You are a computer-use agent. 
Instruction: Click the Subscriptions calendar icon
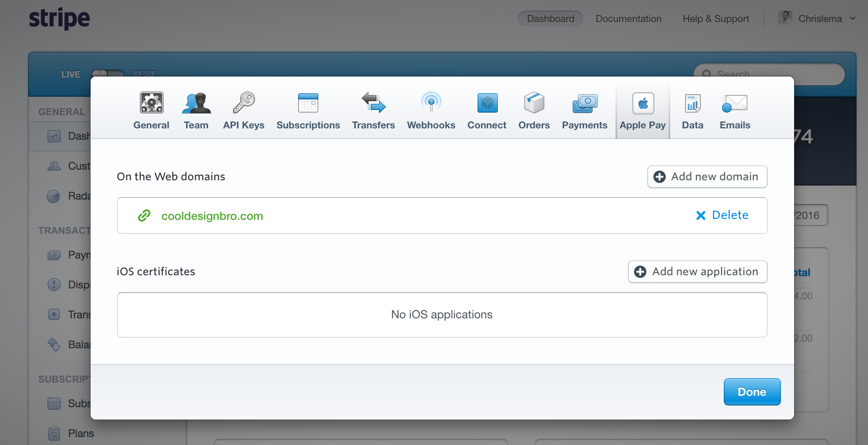pyautogui.click(x=308, y=103)
